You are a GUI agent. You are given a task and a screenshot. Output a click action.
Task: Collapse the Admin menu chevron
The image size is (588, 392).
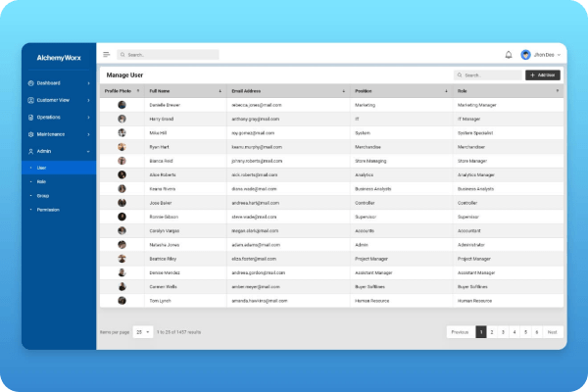tap(88, 152)
